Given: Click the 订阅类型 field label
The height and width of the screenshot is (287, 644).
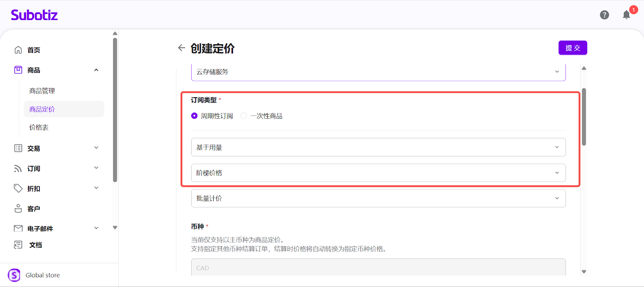Looking at the screenshot, I should (204, 100).
